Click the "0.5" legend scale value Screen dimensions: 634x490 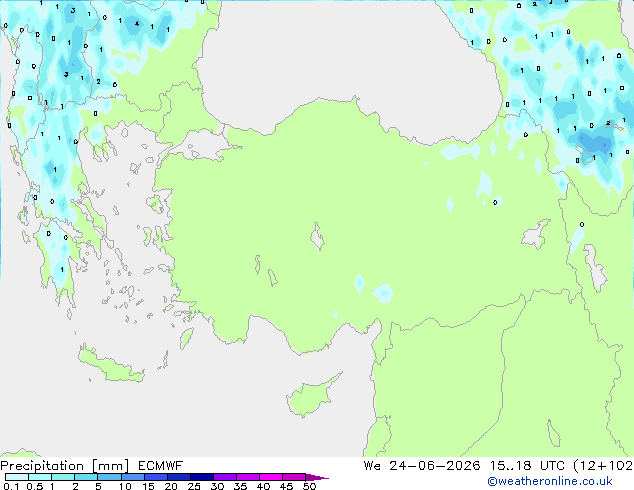point(35,486)
